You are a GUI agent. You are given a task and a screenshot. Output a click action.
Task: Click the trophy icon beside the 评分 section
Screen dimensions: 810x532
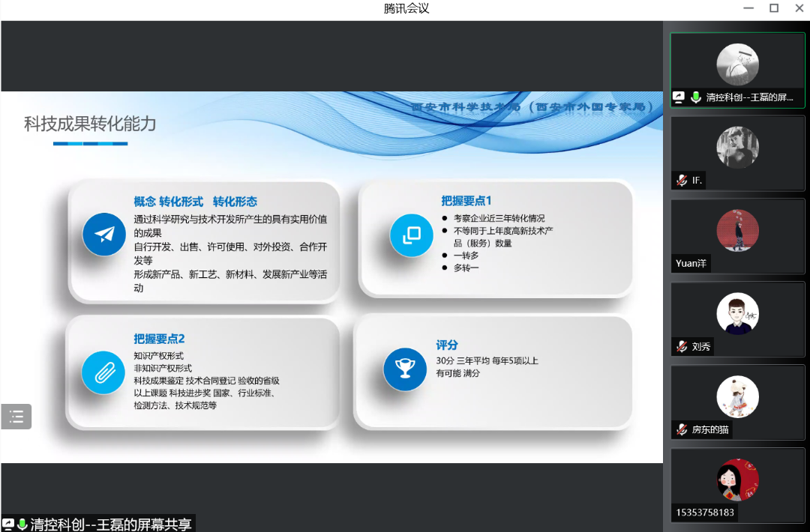coord(405,369)
